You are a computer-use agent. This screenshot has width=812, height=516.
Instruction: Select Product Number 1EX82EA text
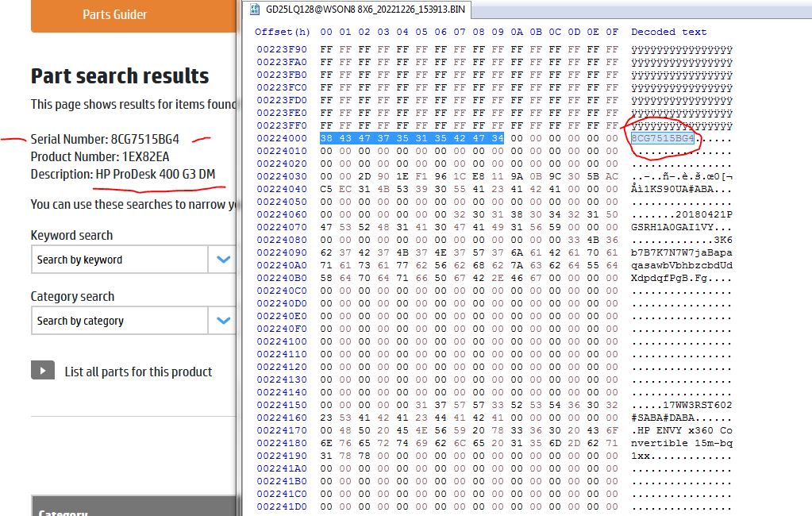click(x=100, y=157)
